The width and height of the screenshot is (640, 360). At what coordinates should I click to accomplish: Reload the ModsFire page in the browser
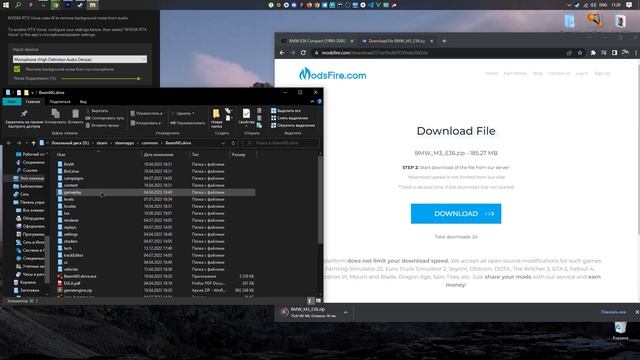303,53
